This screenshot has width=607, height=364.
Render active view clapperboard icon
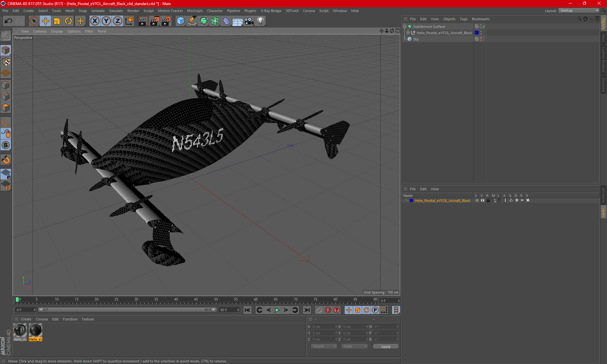point(143,21)
